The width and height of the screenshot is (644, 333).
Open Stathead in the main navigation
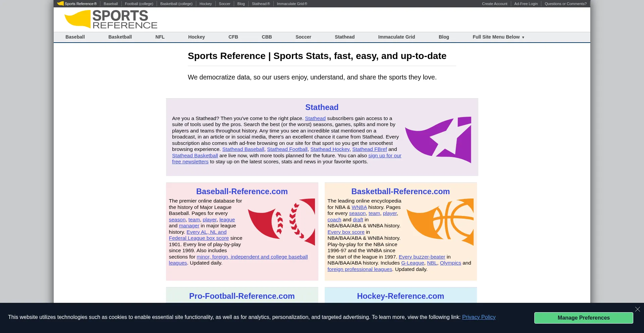(344, 37)
